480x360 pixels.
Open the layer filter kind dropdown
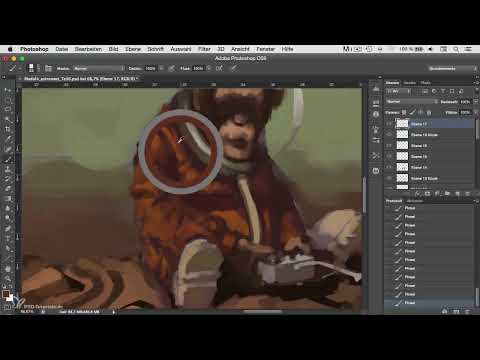tap(399, 91)
